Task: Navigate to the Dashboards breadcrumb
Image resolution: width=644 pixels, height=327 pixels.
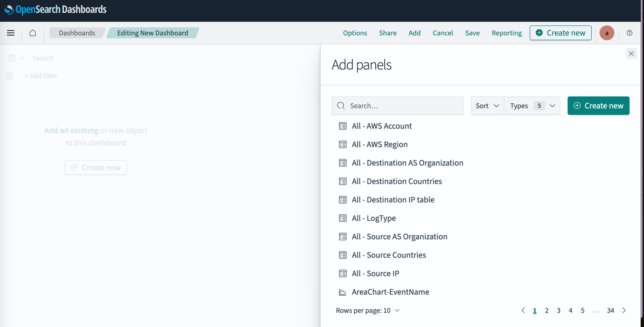Action: pyautogui.click(x=77, y=33)
